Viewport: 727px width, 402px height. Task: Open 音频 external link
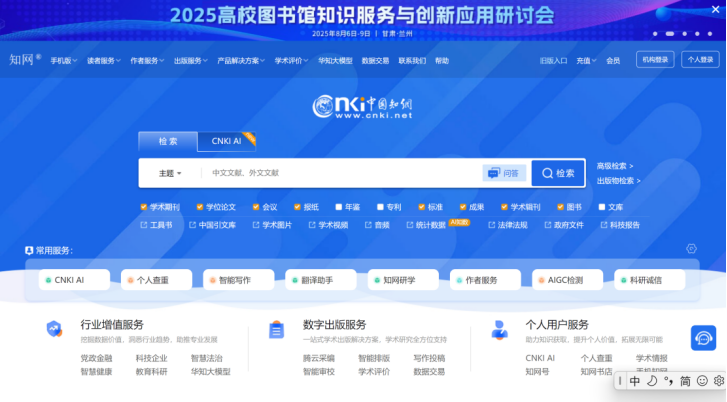377,225
